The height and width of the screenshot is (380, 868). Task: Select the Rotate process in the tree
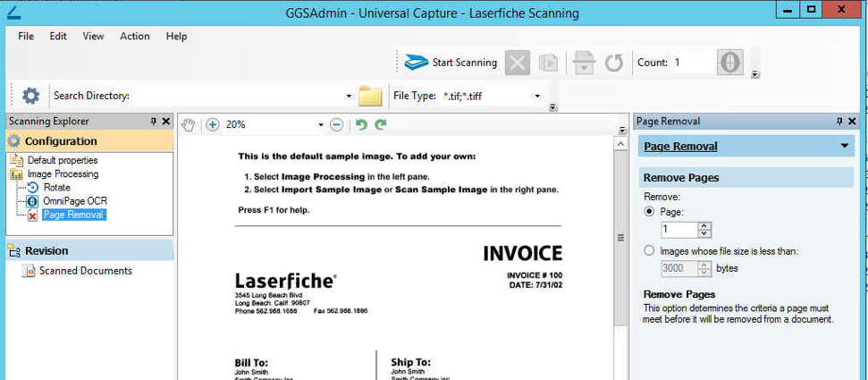click(x=57, y=187)
